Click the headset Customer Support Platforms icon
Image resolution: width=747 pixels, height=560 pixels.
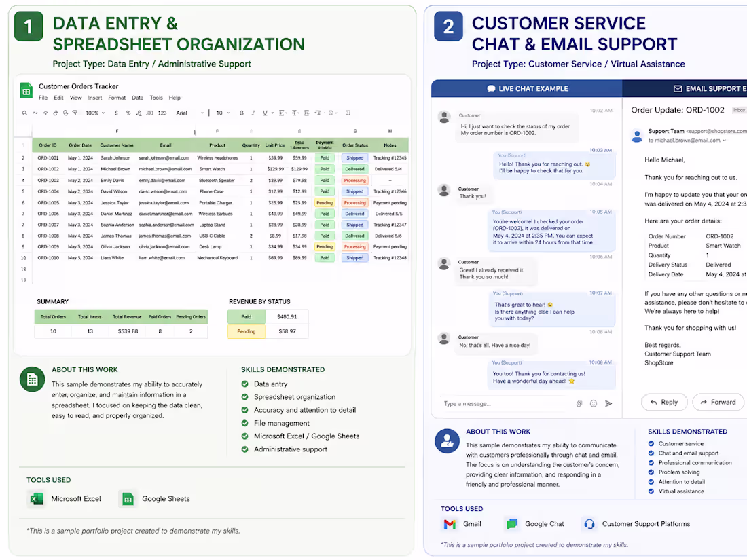click(589, 524)
